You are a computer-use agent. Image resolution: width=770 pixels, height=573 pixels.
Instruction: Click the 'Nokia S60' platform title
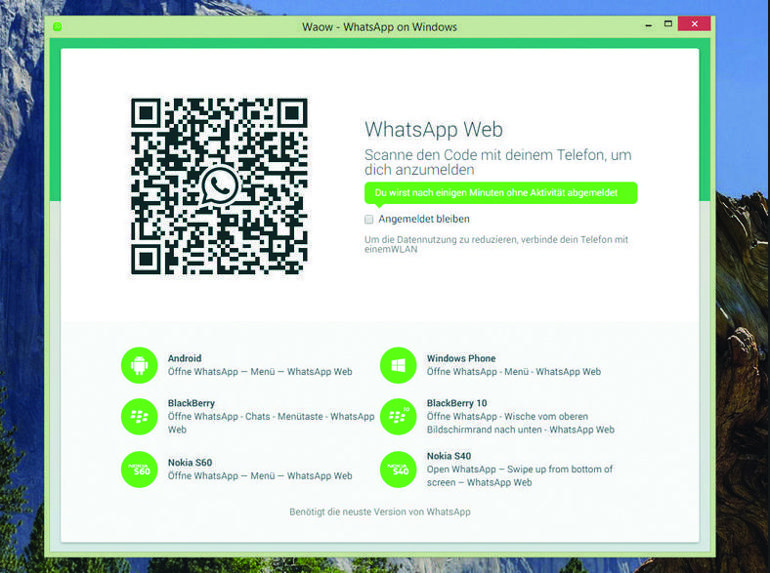click(189, 462)
